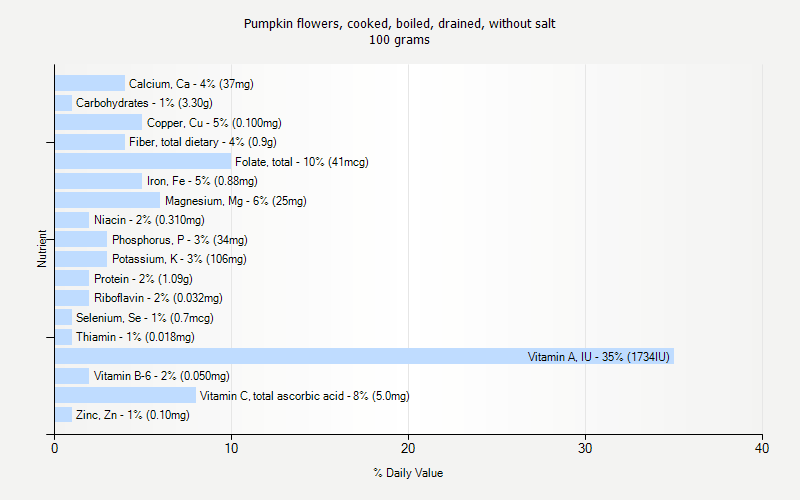The height and width of the screenshot is (500, 800).
Task: Select the Vitamin C ascorbic acid bar
Action: pos(125,395)
